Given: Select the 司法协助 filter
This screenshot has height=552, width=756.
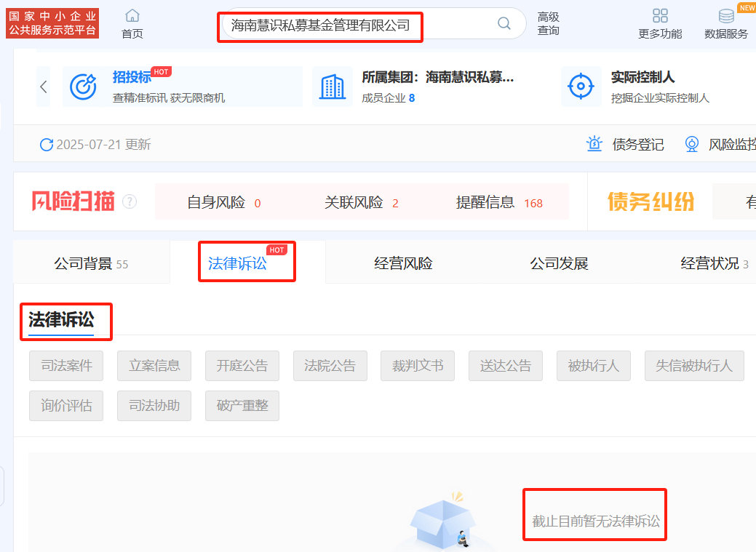Looking at the screenshot, I should 154,406.
